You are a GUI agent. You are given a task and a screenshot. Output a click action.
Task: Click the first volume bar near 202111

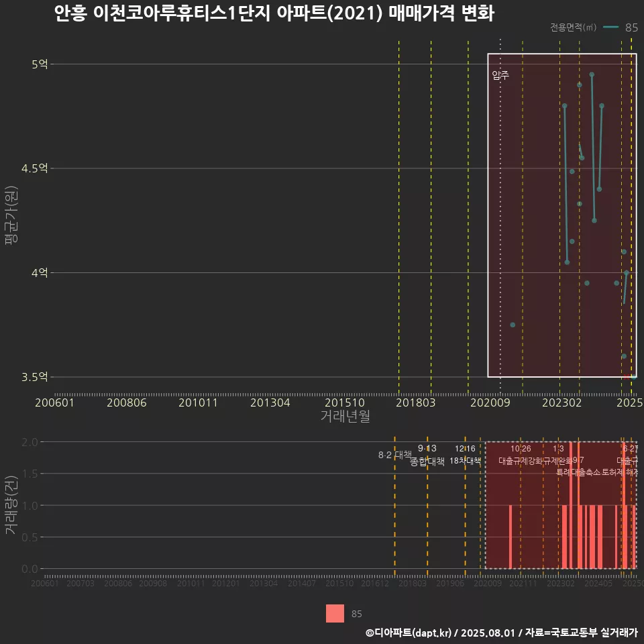coord(511,537)
